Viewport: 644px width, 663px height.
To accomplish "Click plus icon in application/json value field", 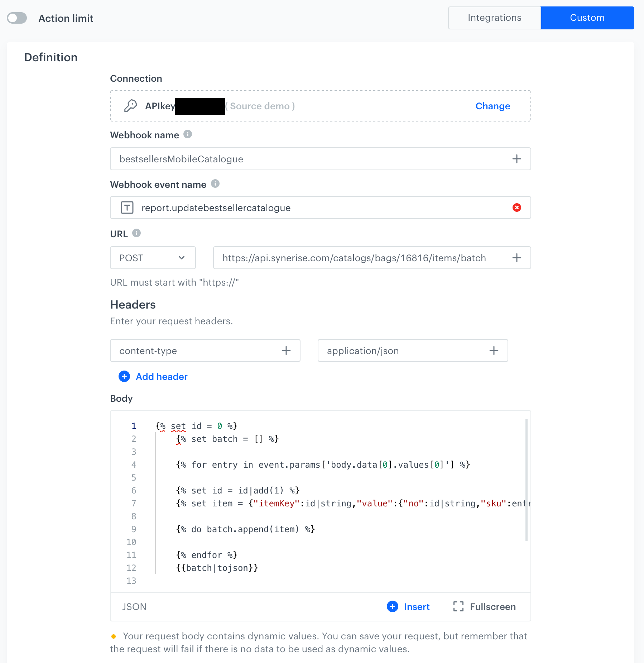I will tap(494, 350).
